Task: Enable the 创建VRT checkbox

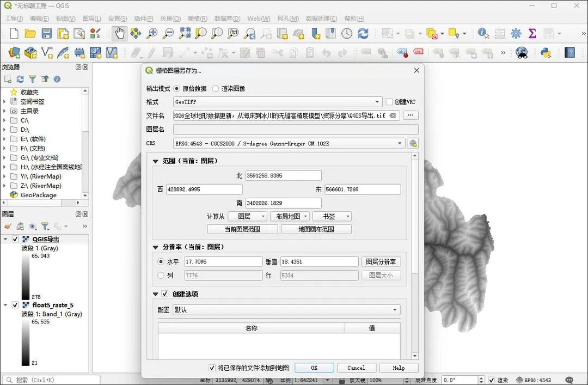Action: click(389, 102)
